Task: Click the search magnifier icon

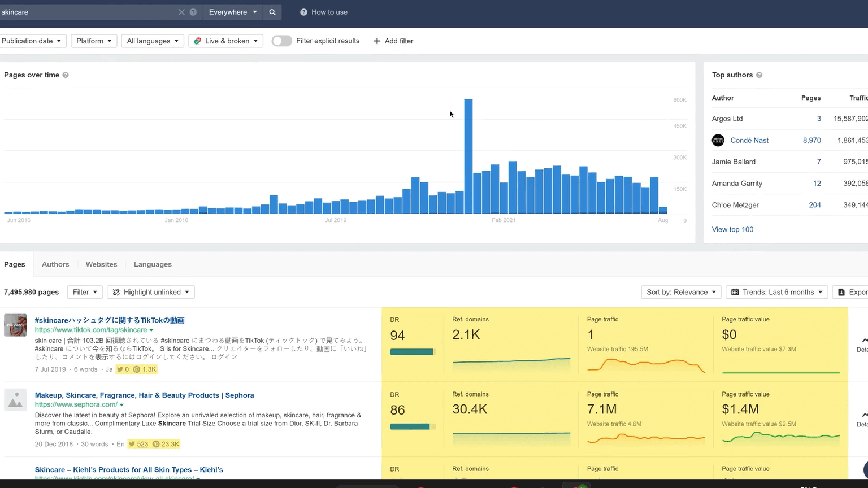Action: [x=272, y=12]
